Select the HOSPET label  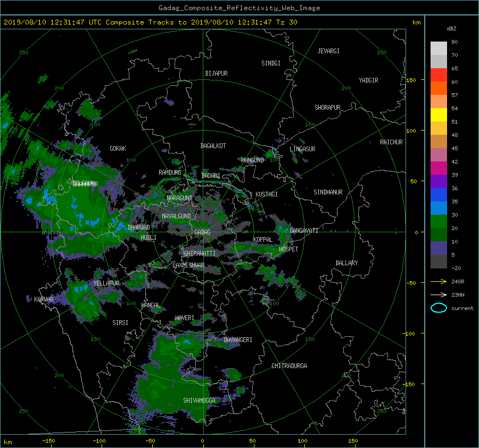point(288,249)
